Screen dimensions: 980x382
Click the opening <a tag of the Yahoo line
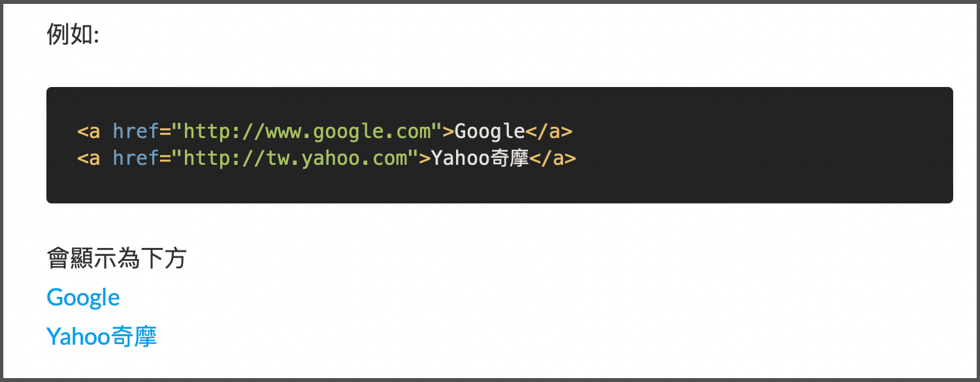pyautogui.click(x=89, y=158)
